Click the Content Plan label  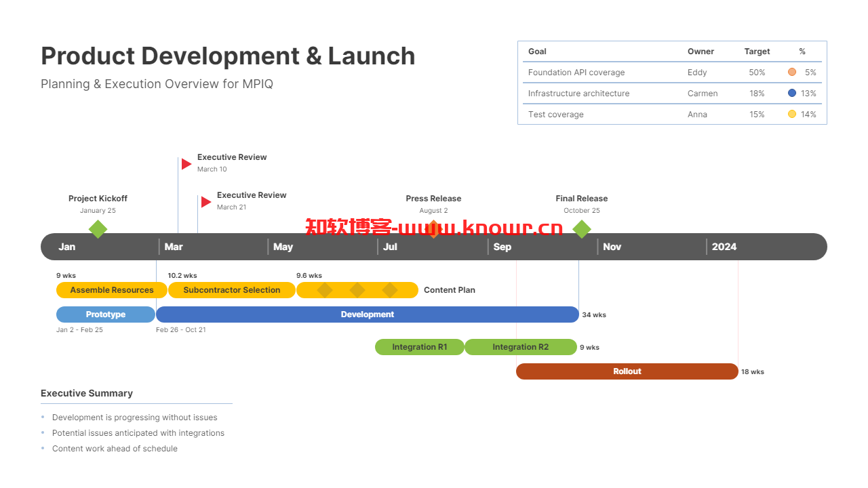click(x=450, y=290)
